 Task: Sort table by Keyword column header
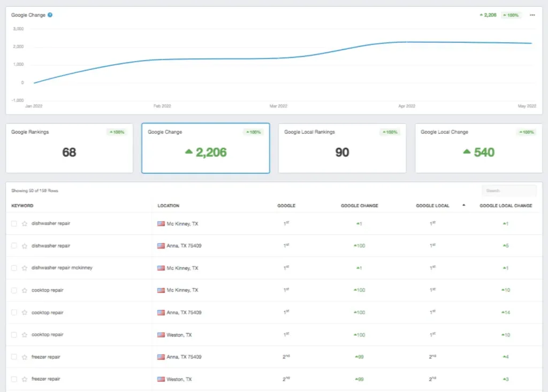[x=22, y=205]
